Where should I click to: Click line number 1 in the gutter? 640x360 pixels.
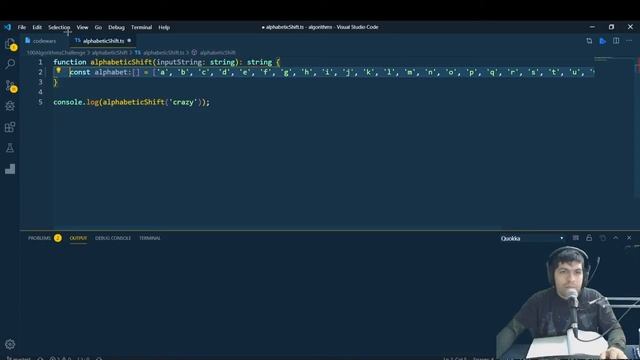40,62
